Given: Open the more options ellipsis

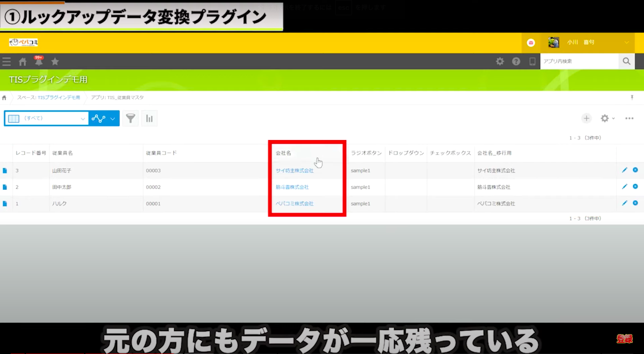Looking at the screenshot, I should tap(629, 118).
